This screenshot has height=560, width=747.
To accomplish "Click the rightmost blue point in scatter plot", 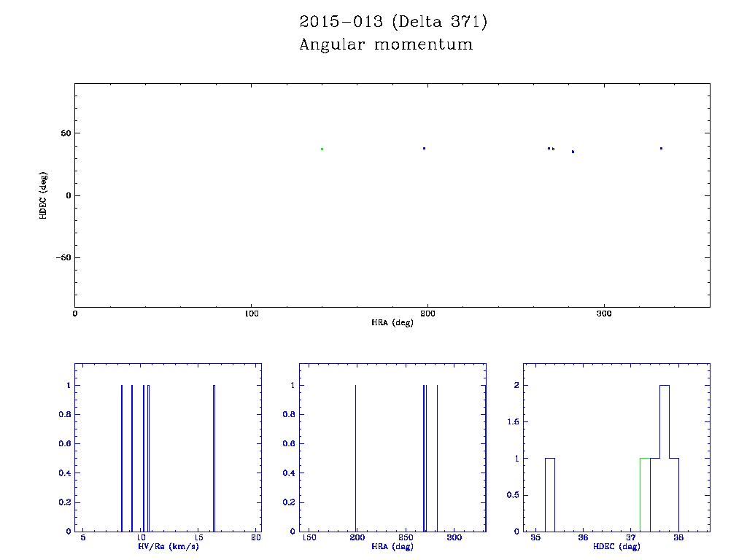I will [x=661, y=148].
